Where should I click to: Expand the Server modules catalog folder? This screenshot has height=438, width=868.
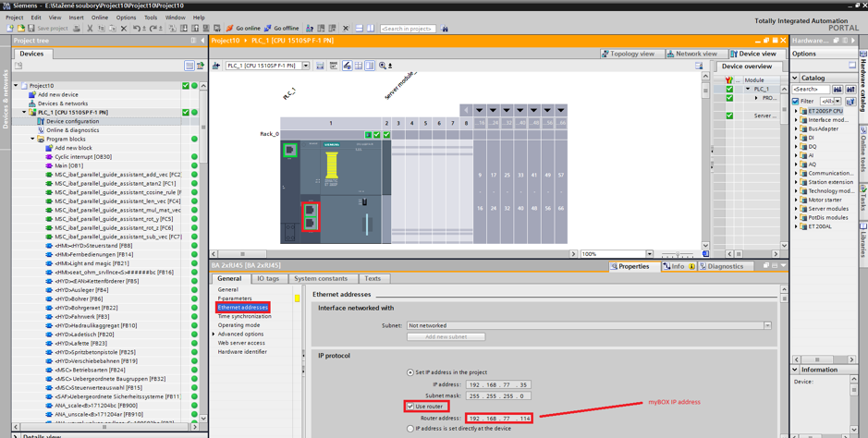796,209
